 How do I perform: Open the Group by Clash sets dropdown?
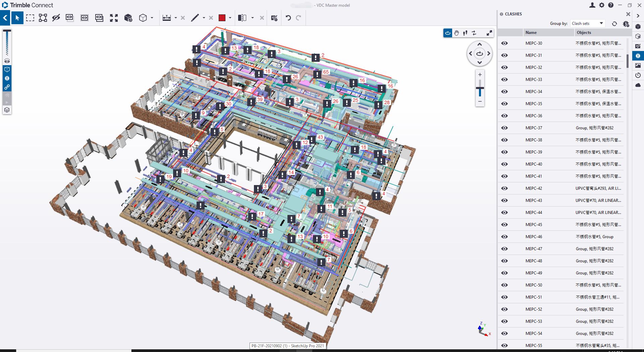pyautogui.click(x=587, y=24)
